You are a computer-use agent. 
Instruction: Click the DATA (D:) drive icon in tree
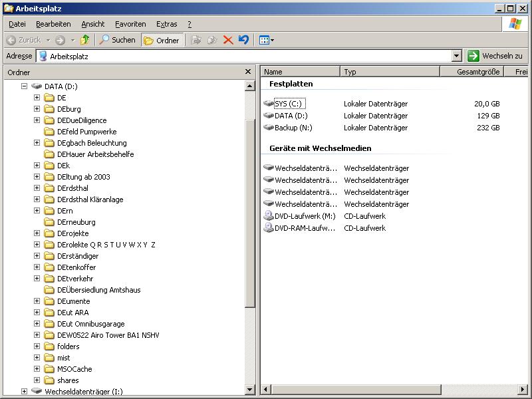pyautogui.click(x=37, y=86)
